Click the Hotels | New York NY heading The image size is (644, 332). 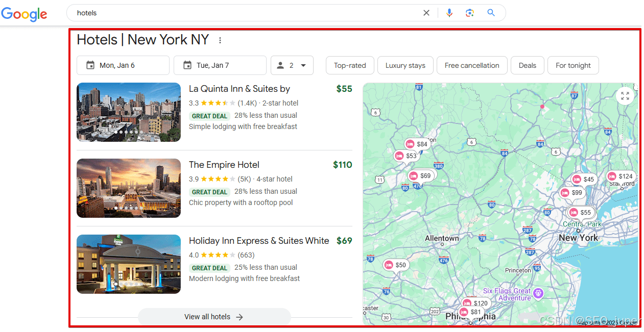point(143,40)
